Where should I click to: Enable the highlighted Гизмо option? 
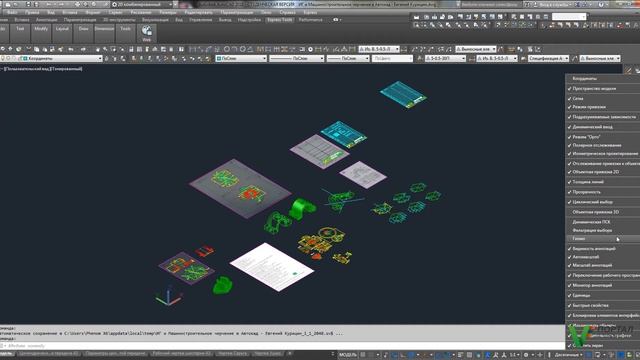[x=602, y=239]
